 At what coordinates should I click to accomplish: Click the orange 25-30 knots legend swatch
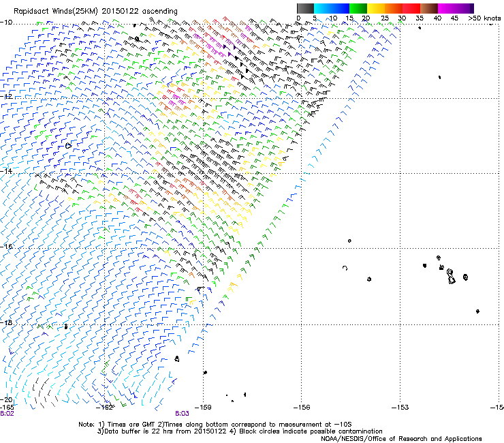tap(394, 8)
